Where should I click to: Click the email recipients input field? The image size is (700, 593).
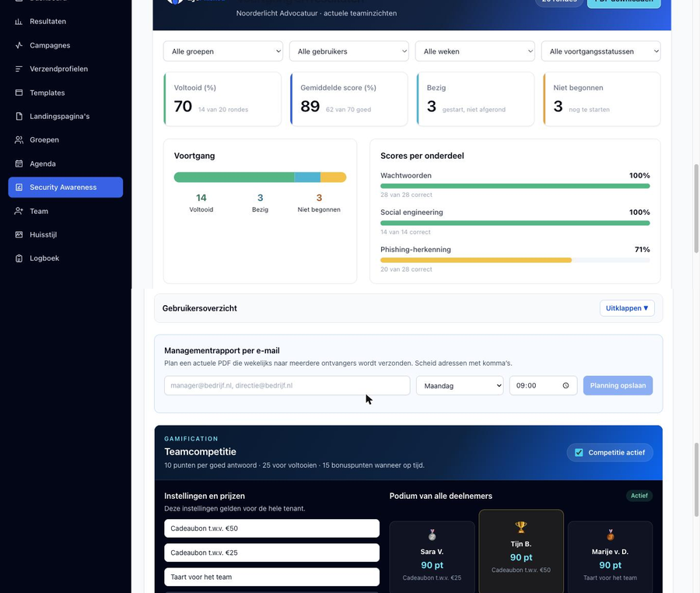coord(287,385)
